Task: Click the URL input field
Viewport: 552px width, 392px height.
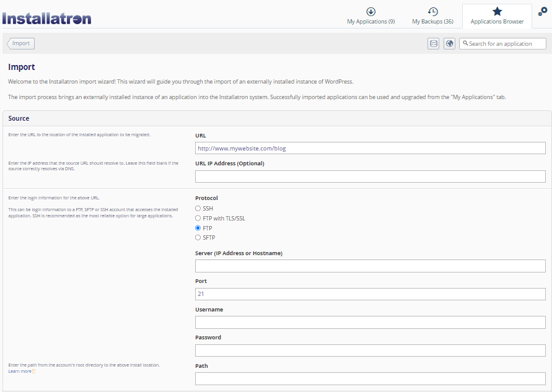Action: pos(370,148)
